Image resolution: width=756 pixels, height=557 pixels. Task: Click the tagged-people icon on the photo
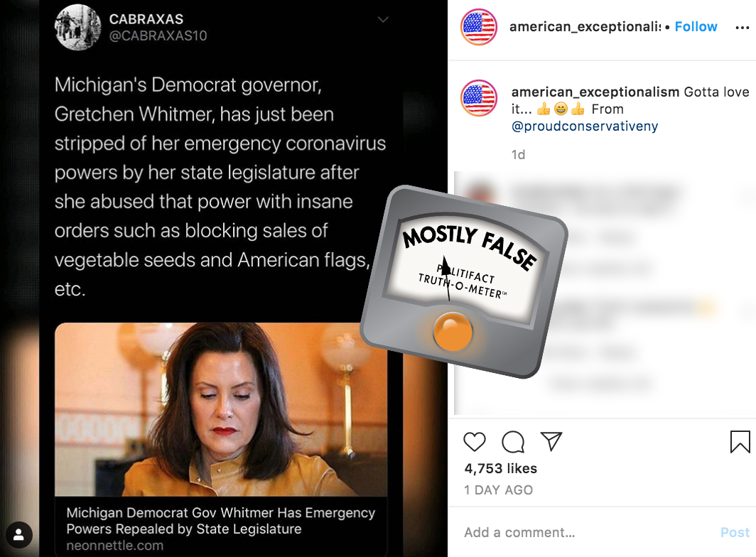pos(18,534)
